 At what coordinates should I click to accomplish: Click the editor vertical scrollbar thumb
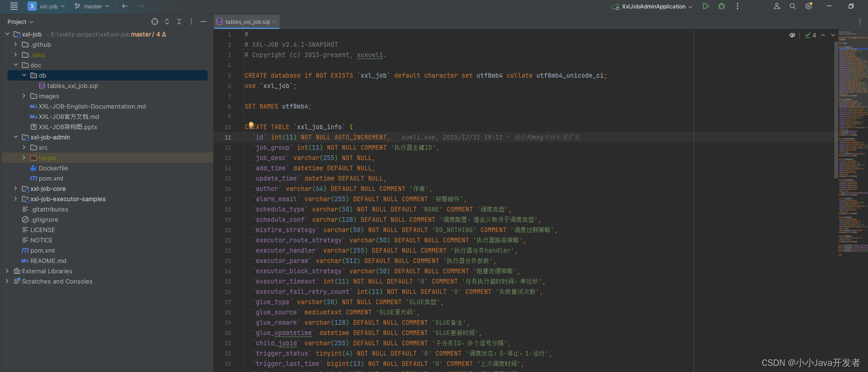pos(836,110)
